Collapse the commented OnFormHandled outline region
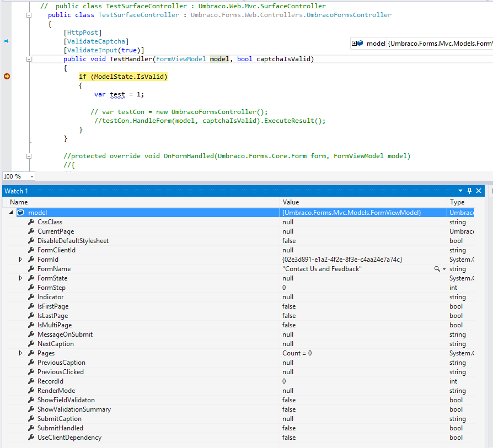 coord(29,156)
